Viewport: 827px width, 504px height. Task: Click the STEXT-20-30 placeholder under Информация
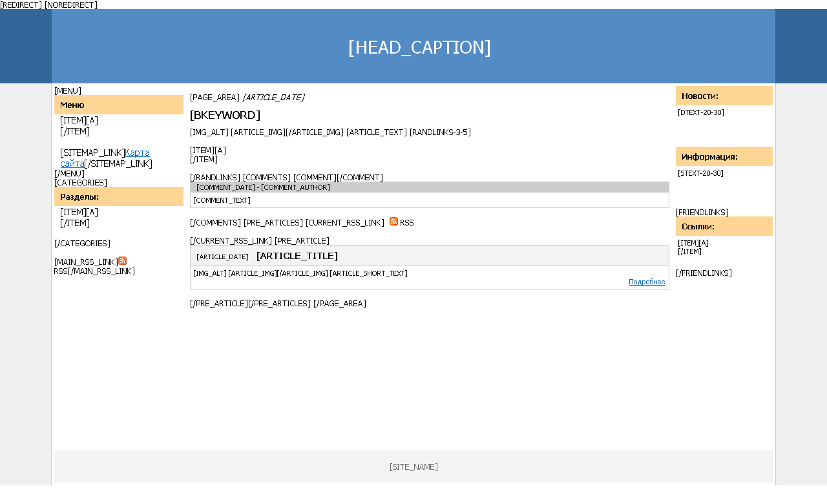coord(700,173)
